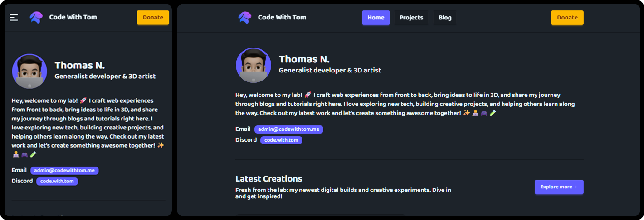Click the site logo icon in the mobile header
Viewport: 644px width, 220px height.
36,18
